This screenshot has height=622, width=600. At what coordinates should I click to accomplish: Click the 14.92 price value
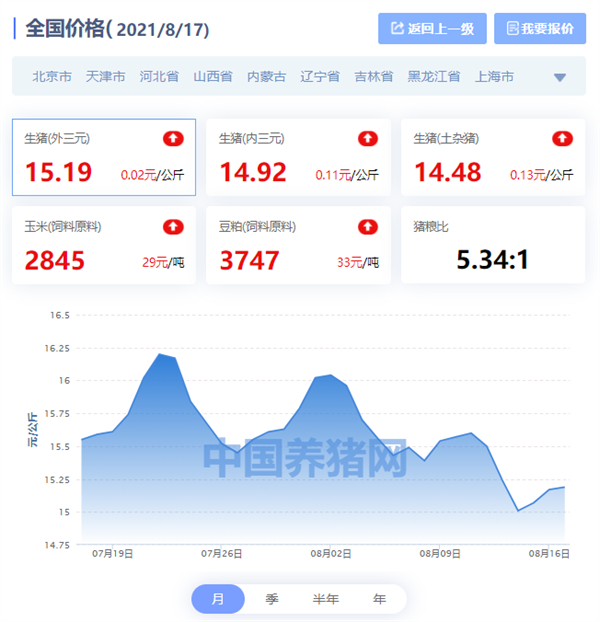click(x=253, y=172)
